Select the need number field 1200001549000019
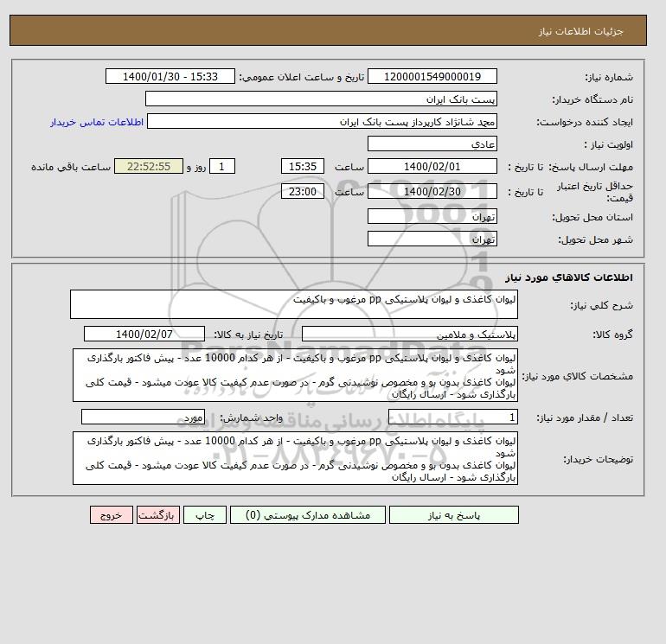The image size is (666, 644). (432, 76)
